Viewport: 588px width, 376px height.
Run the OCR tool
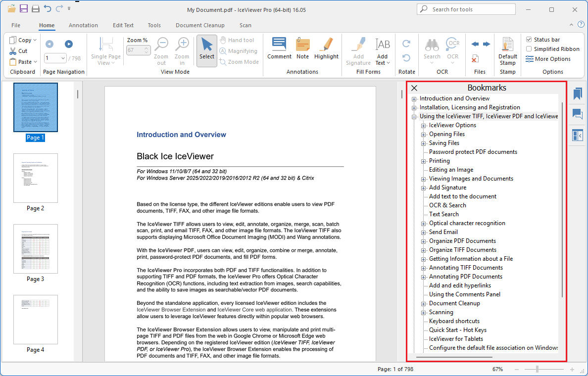click(452, 50)
